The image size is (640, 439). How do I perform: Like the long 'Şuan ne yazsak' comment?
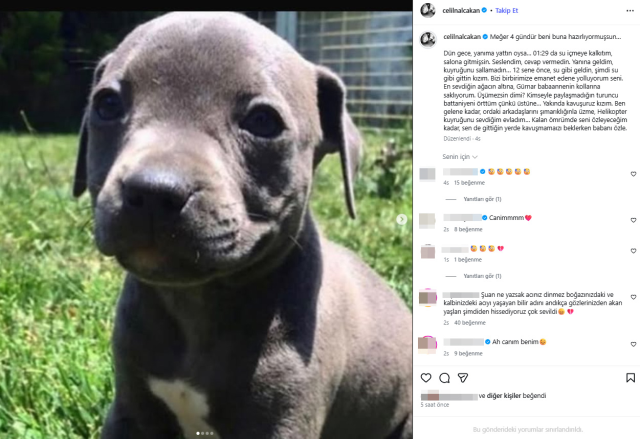(633, 297)
